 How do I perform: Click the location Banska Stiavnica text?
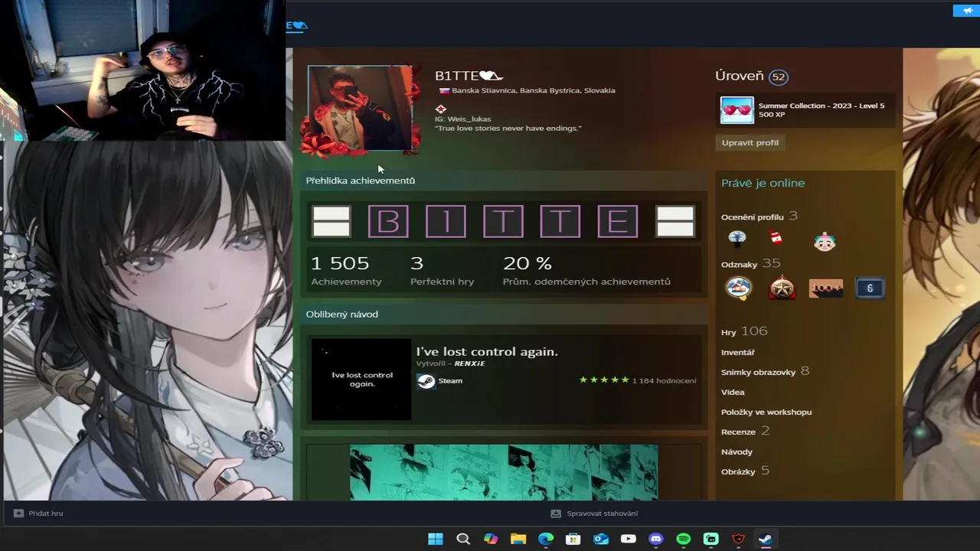click(x=533, y=90)
